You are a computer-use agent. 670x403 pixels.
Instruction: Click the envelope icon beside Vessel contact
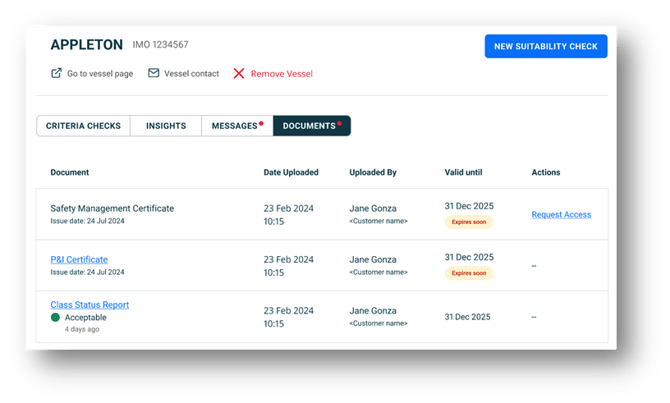(x=153, y=74)
